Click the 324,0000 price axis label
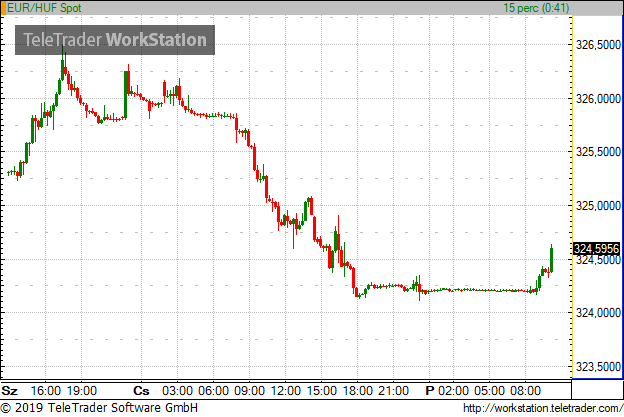 point(598,313)
